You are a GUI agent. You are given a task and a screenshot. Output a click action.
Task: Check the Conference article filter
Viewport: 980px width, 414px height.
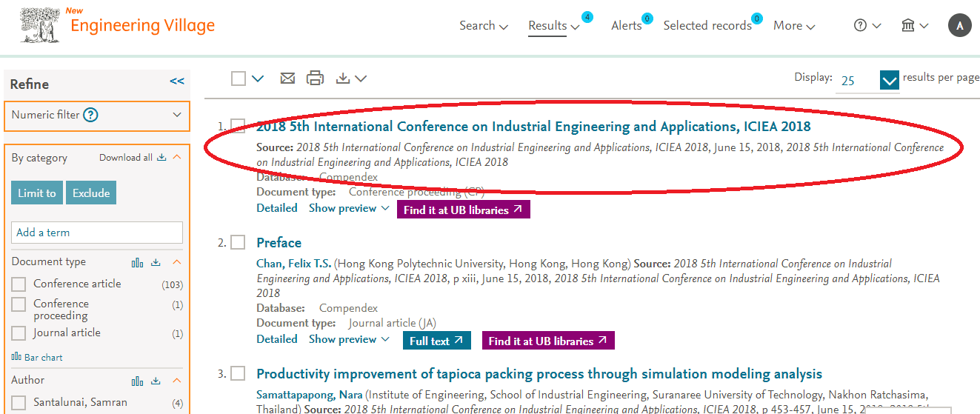pos(19,284)
